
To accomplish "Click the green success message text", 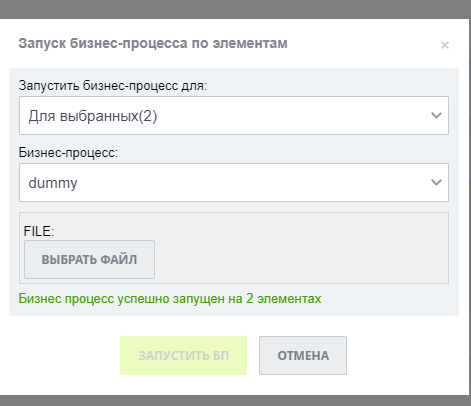I will pyautogui.click(x=170, y=299).
